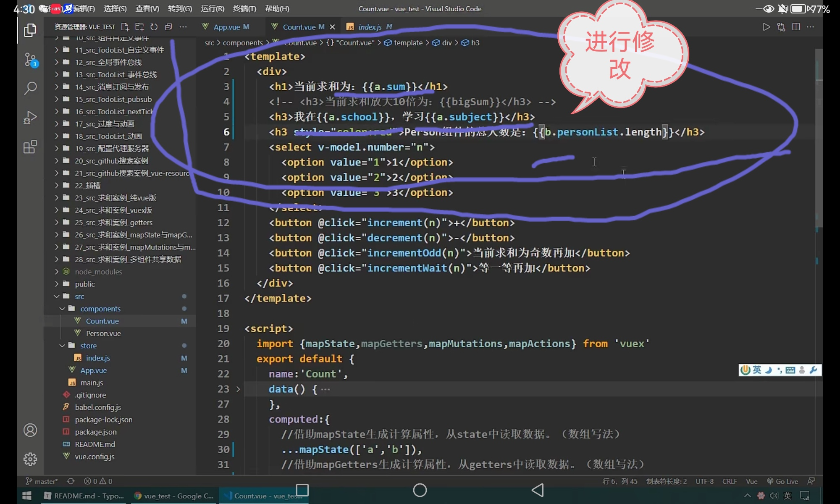Screen dimensions: 840x504
Task: Unfold the data() block at line 23
Action: (238, 389)
